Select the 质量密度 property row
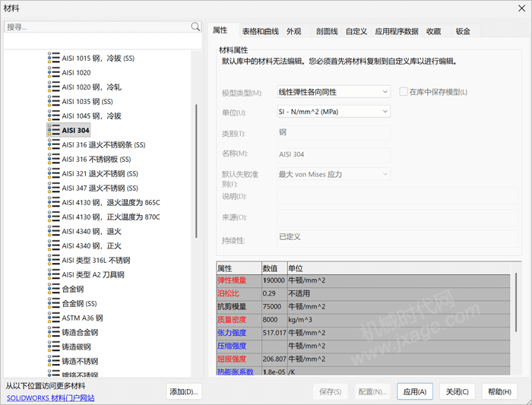Image resolution: width=532 pixels, height=405 pixels. (363, 320)
